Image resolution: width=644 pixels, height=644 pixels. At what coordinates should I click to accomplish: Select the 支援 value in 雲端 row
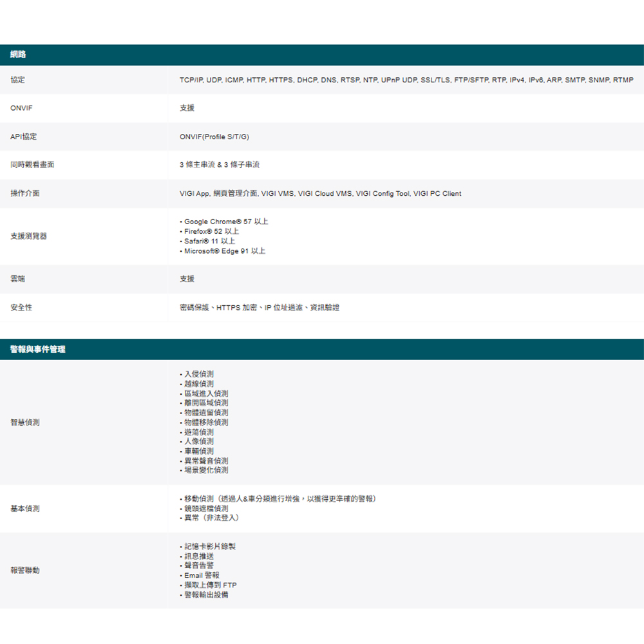click(x=187, y=279)
